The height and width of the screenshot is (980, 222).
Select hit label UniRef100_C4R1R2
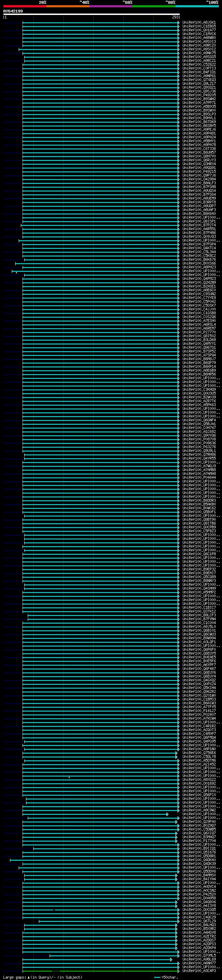click(x=199, y=726)
